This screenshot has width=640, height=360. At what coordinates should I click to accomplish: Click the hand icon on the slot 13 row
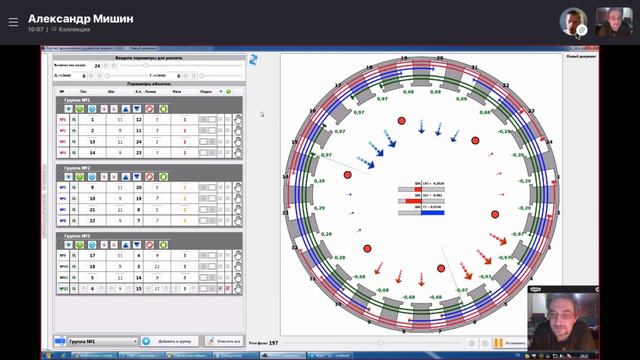[x=238, y=142]
